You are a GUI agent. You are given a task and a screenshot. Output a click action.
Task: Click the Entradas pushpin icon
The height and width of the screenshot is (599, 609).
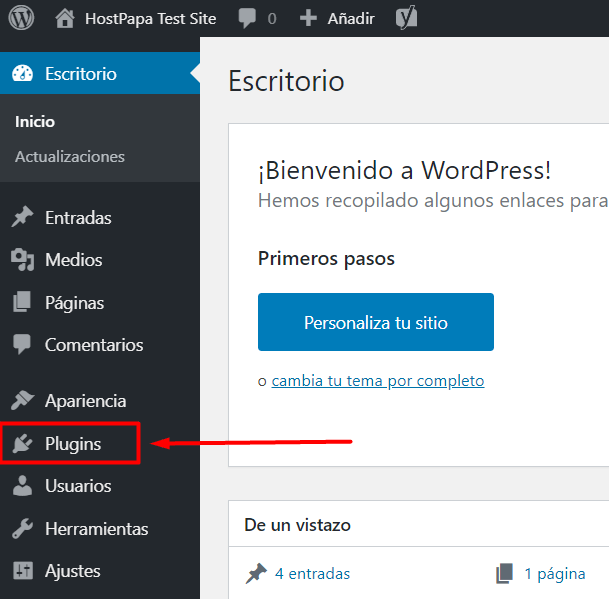pyautogui.click(x=23, y=217)
